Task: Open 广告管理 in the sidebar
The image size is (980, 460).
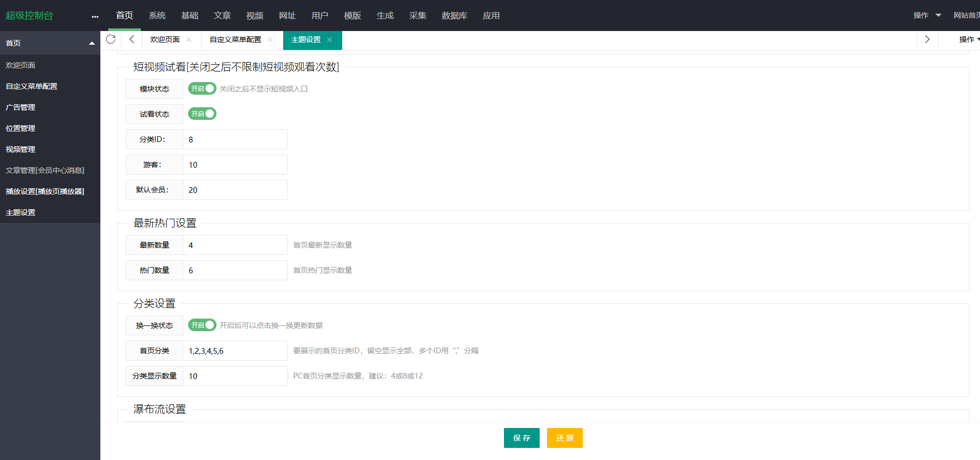Action: point(20,107)
